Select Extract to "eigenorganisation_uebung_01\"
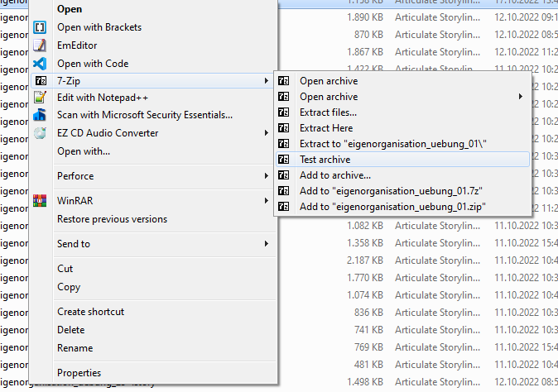 392,144
